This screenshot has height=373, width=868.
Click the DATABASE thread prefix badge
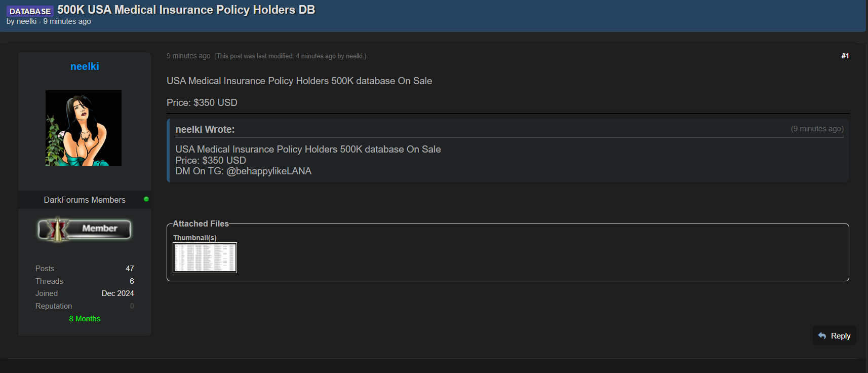(x=30, y=11)
